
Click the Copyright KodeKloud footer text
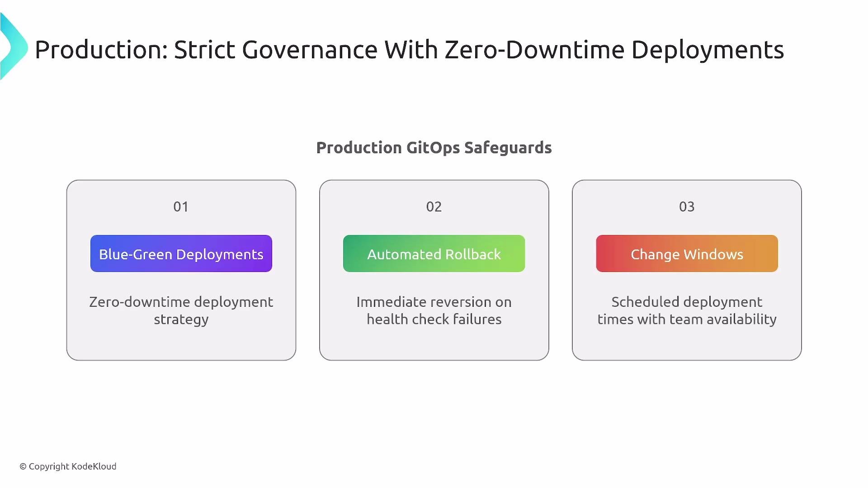[x=68, y=466]
